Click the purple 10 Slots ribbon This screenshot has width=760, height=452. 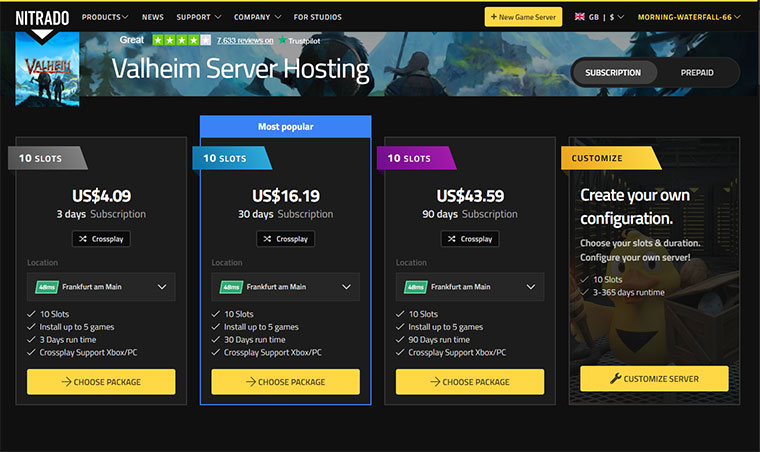pos(416,158)
